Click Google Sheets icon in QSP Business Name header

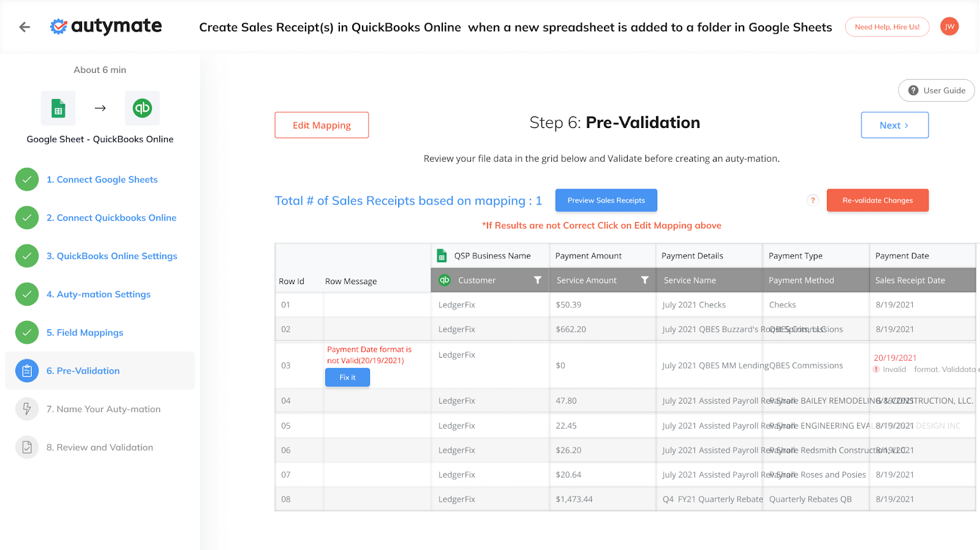coord(442,256)
